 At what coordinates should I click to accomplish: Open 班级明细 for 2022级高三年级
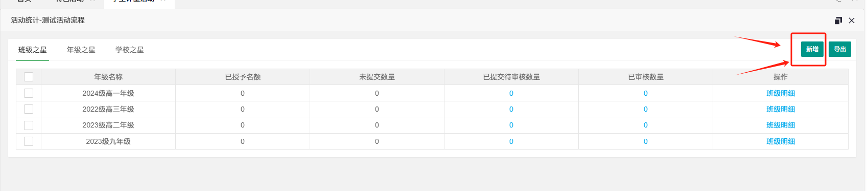point(781,109)
